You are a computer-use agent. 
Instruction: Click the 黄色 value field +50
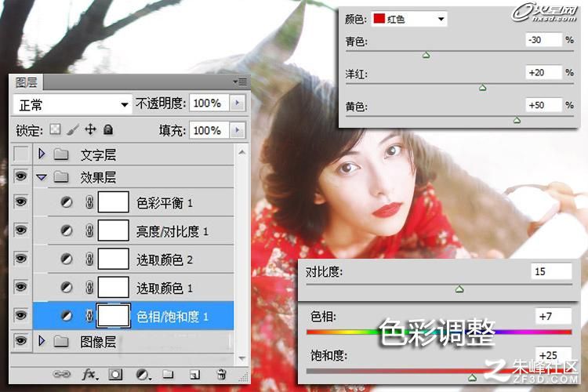[543, 104]
